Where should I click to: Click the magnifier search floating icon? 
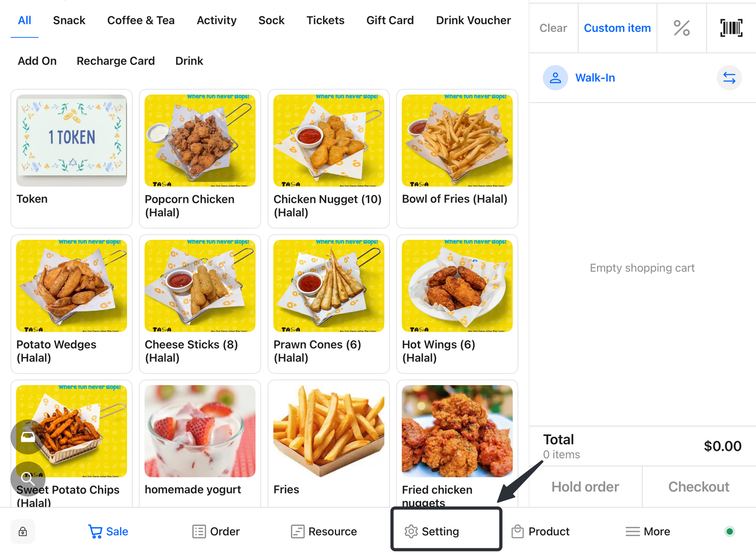[x=28, y=479]
